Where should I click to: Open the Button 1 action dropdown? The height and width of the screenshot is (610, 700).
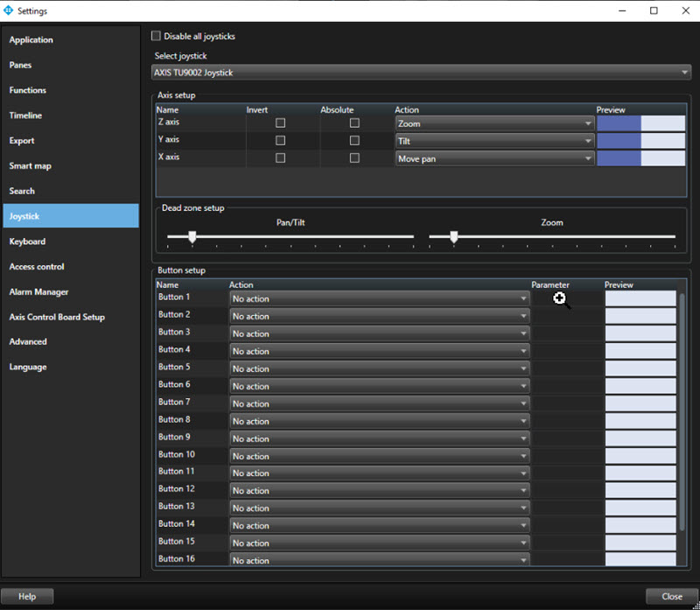point(379,298)
